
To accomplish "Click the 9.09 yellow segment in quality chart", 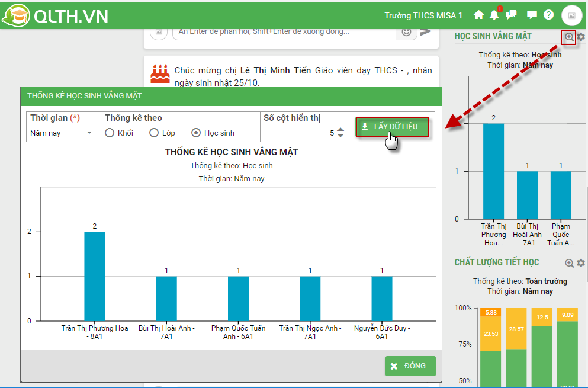I will click(567, 315).
